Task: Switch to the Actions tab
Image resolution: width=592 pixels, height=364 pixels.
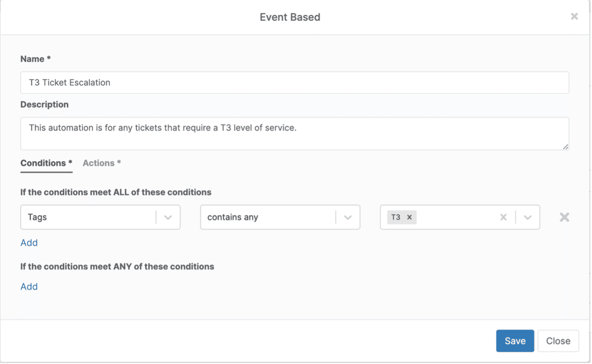Action: (x=102, y=163)
